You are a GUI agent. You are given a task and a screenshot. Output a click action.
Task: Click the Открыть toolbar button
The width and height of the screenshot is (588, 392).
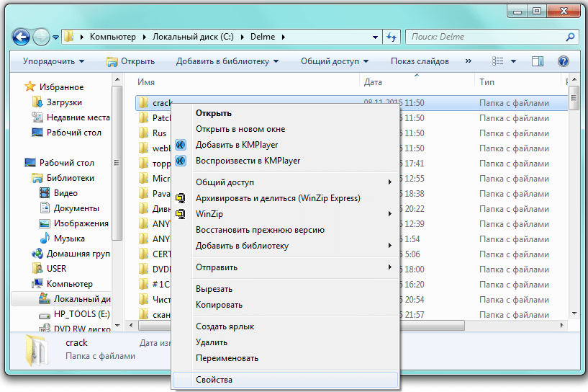[130, 61]
